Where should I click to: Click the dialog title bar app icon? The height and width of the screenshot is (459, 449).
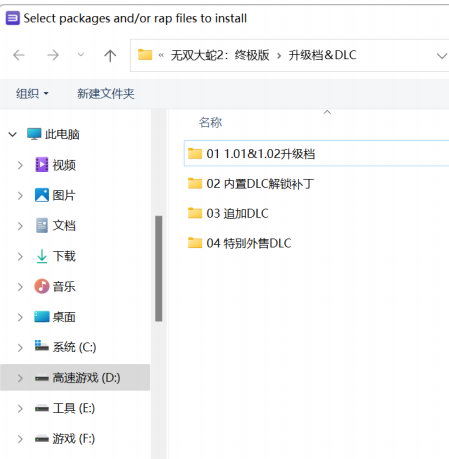tap(13, 18)
